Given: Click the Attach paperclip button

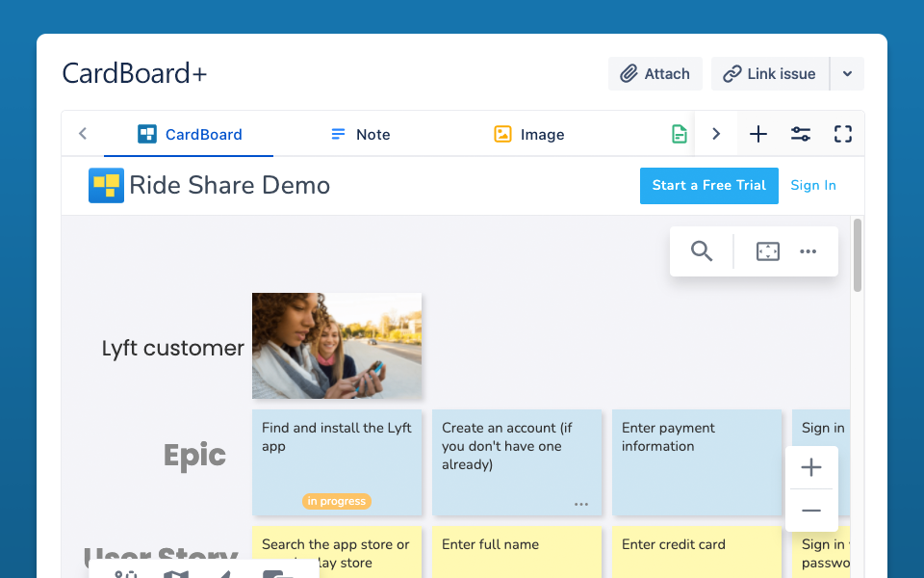Looking at the screenshot, I should pyautogui.click(x=655, y=74).
